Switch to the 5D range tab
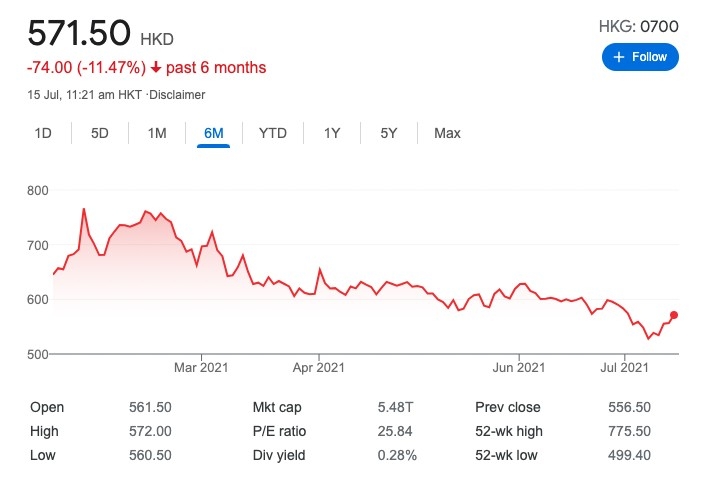Image resolution: width=718 pixels, height=488 pixels. point(100,133)
